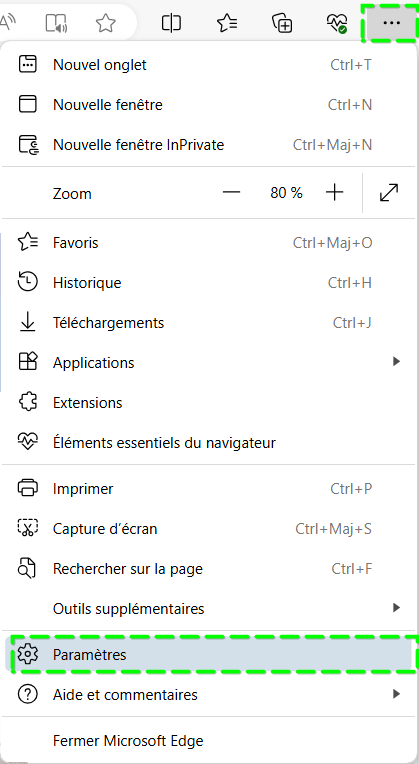The width and height of the screenshot is (419, 764).
Task: Open Paramètres from the menu
Action: point(210,654)
